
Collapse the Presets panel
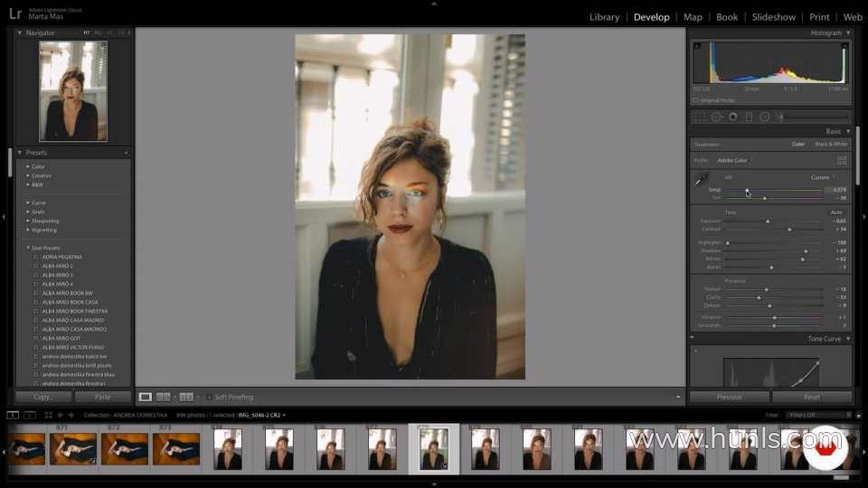coord(19,153)
